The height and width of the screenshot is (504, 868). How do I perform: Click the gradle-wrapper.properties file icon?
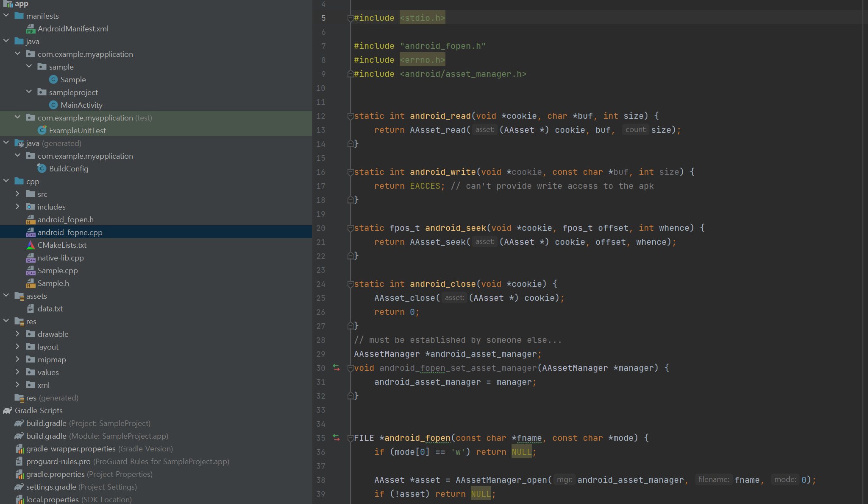(x=19, y=449)
